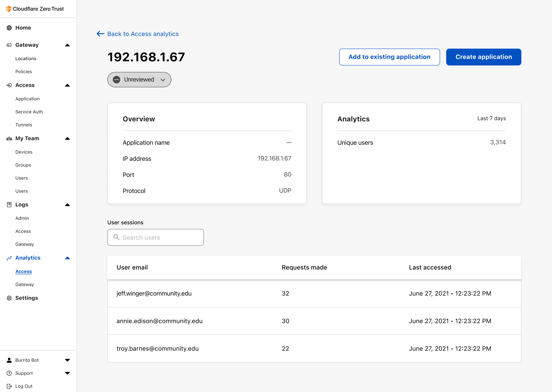Open the Policies page

tap(23, 71)
